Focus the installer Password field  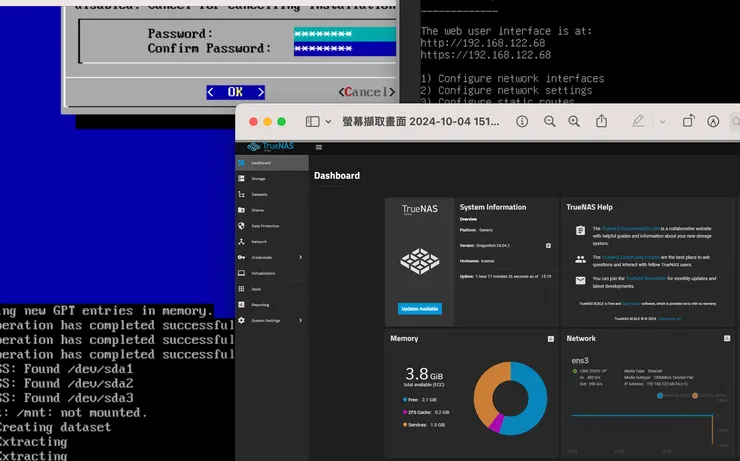tap(345, 34)
